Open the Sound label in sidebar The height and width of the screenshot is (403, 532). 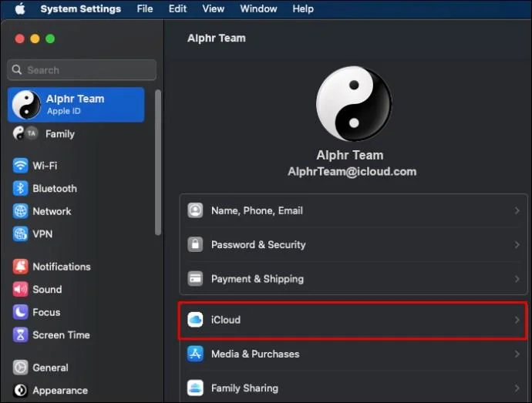(47, 290)
